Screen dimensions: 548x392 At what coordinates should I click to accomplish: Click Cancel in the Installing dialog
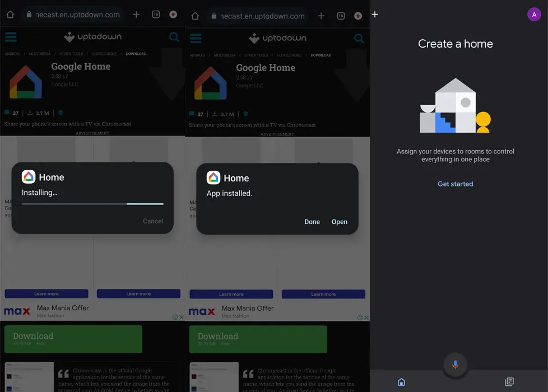pyautogui.click(x=153, y=221)
